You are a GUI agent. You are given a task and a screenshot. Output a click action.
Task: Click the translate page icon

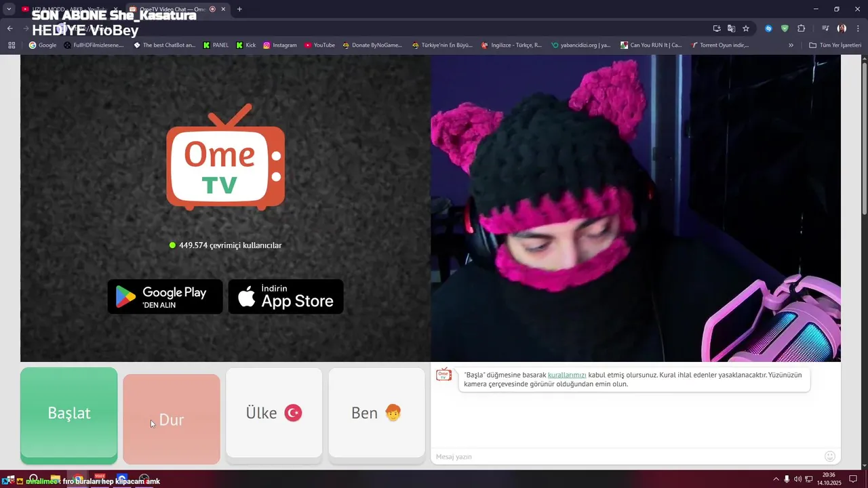click(731, 28)
